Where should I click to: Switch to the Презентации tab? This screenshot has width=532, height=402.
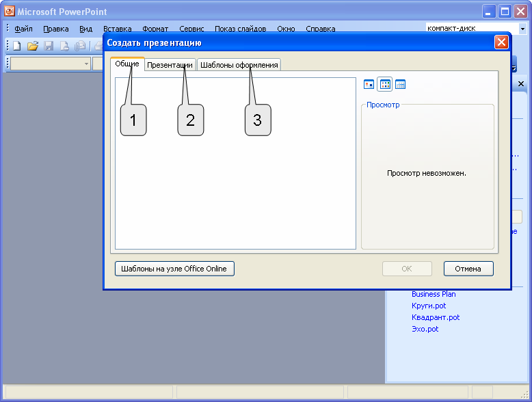tap(170, 65)
